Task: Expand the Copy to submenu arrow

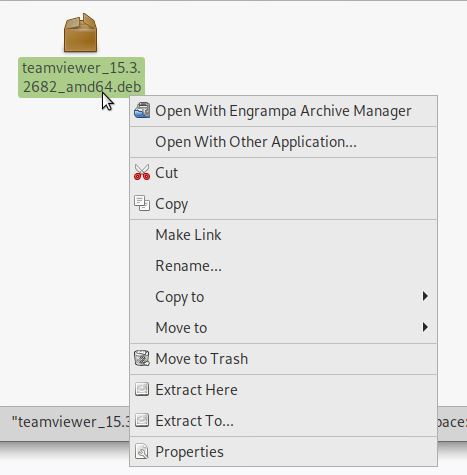Action: [x=425, y=296]
